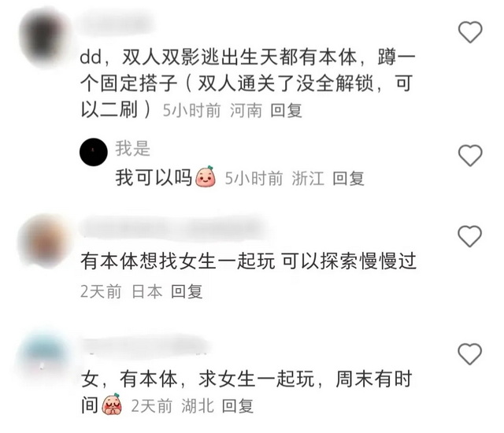
Task: Tap the smiling peach emoji after 我可以吗
Action: 206,176
